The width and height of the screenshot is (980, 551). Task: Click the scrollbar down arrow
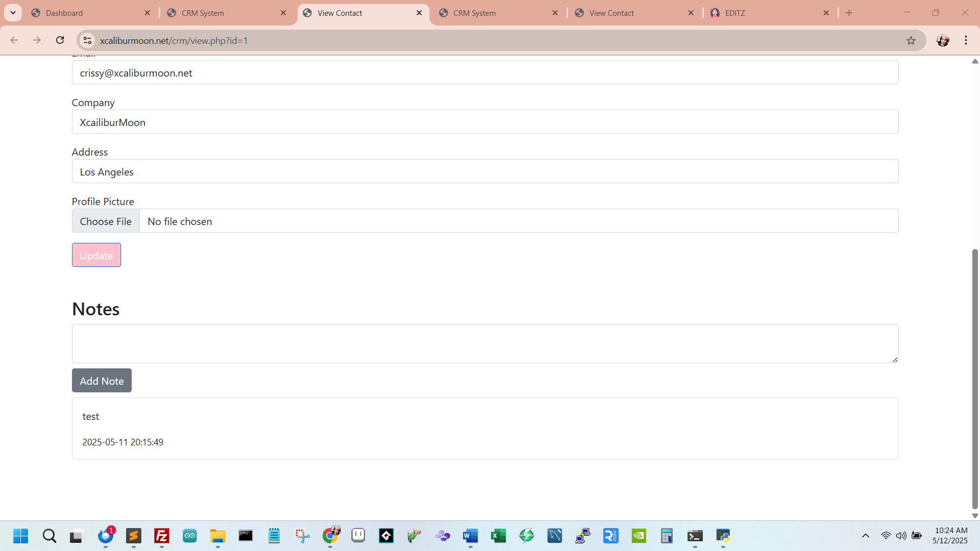tap(975, 516)
